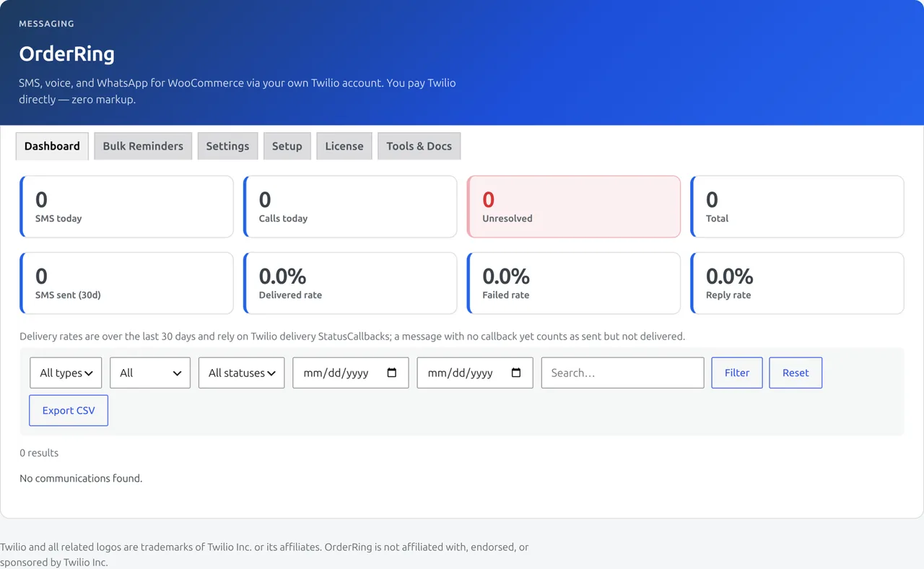Viewport: 924px width, 569px height.
Task: Click the Calls today stat card
Action: tap(350, 207)
